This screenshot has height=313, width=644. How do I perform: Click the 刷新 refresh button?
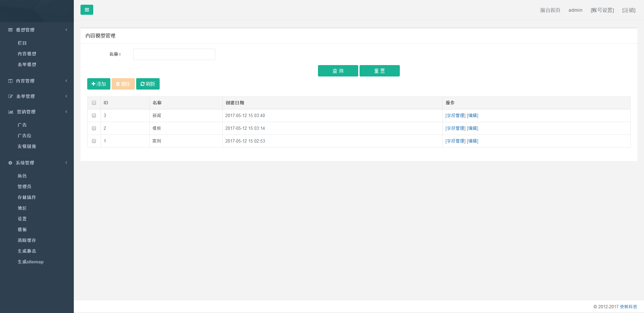148,84
